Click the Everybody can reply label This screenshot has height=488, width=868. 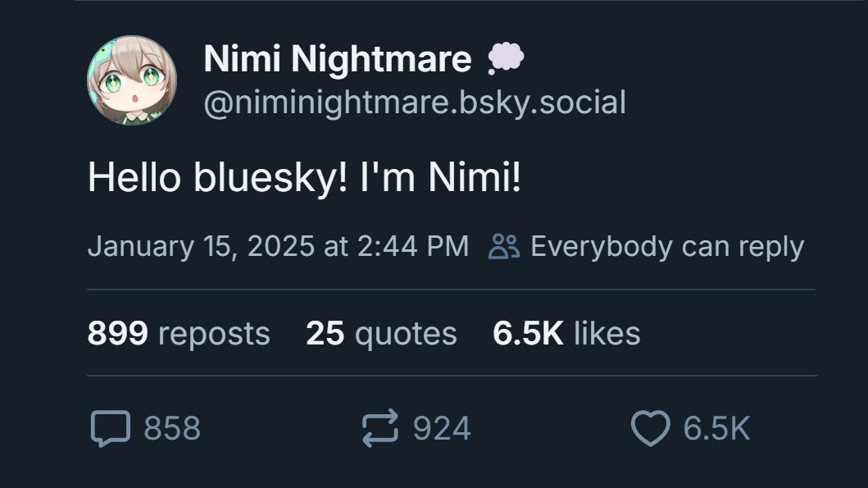coord(667,246)
